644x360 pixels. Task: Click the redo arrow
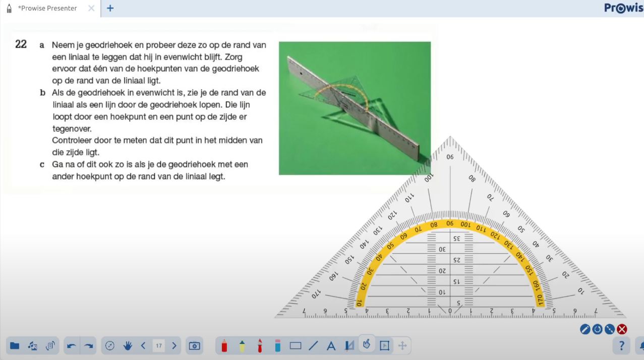click(x=89, y=346)
